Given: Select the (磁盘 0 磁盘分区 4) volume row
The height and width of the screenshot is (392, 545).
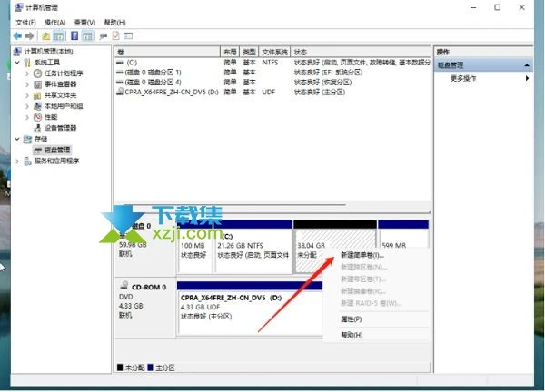Looking at the screenshot, I should click(x=272, y=83).
